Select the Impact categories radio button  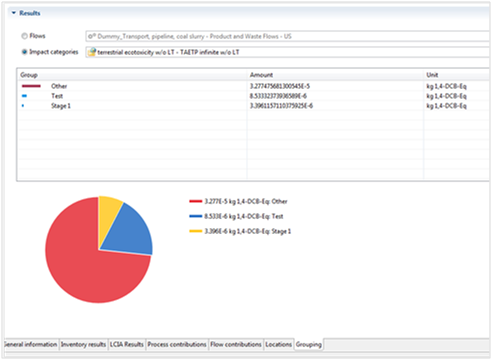(x=24, y=52)
